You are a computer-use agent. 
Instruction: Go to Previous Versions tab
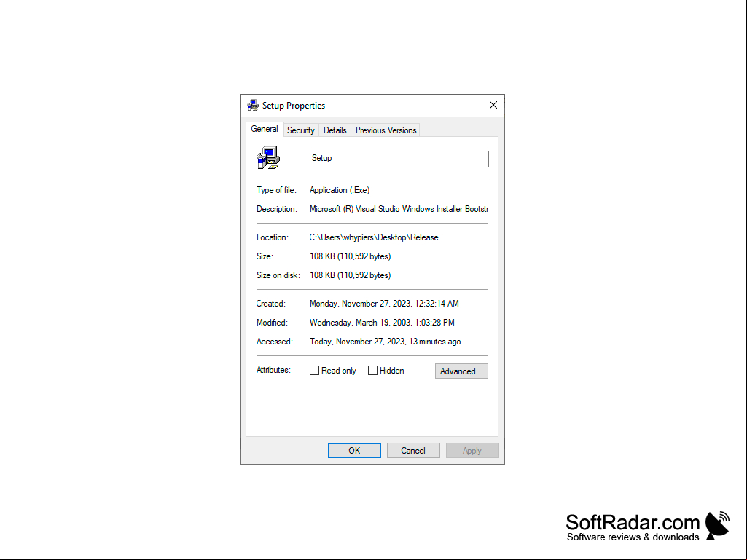tap(386, 130)
